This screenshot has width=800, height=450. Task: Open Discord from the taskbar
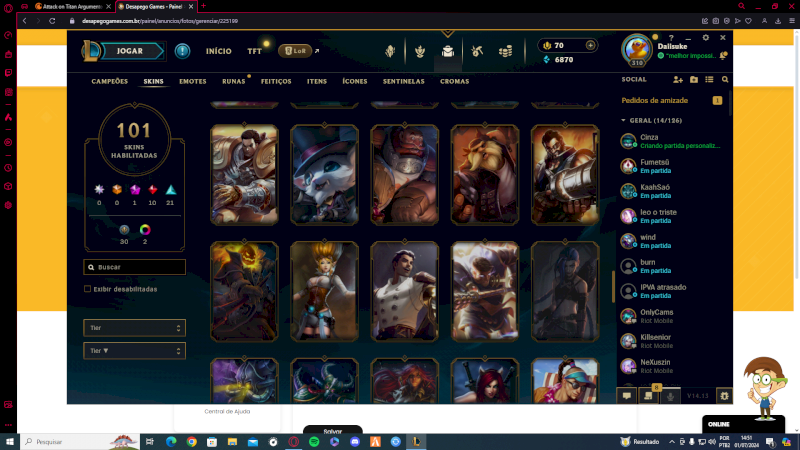coord(355,442)
